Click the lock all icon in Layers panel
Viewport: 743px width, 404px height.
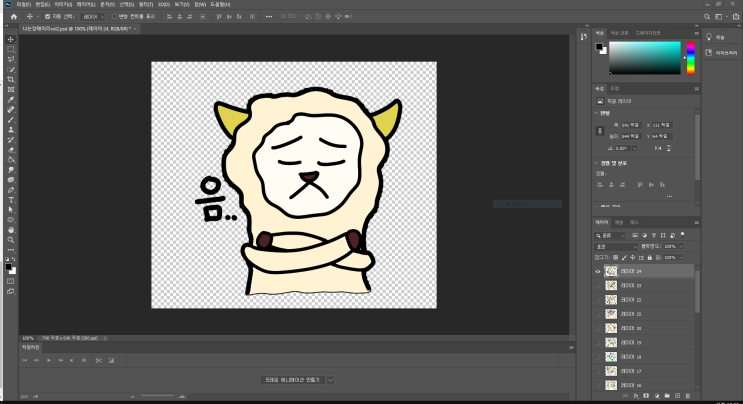tap(650, 258)
